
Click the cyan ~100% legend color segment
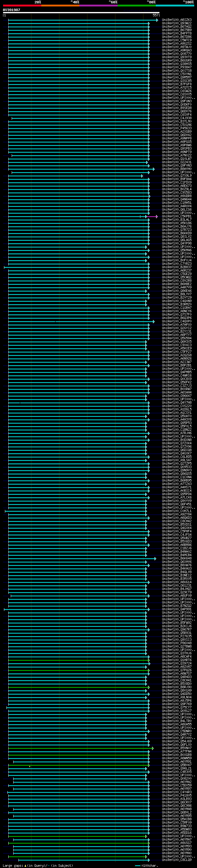tap(175, 6)
